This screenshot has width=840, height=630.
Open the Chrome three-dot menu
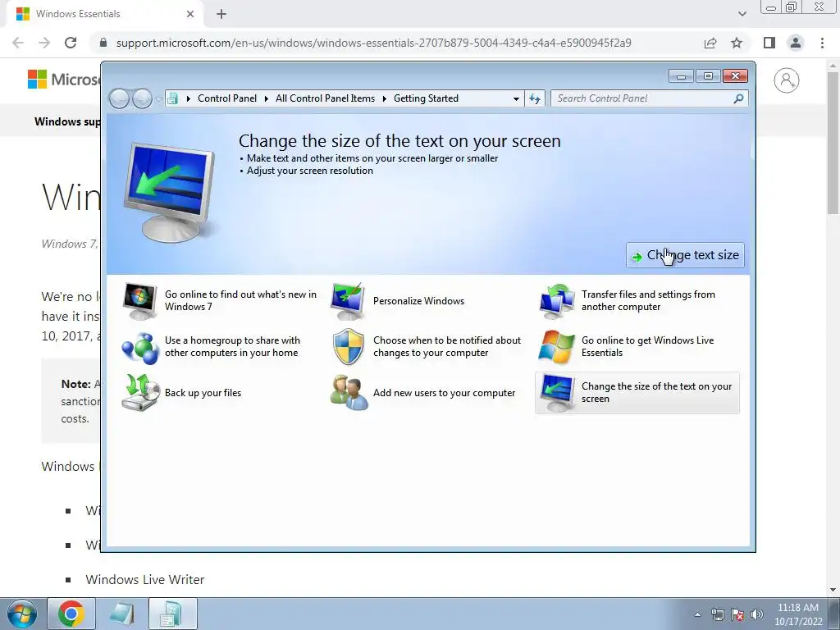[822, 43]
